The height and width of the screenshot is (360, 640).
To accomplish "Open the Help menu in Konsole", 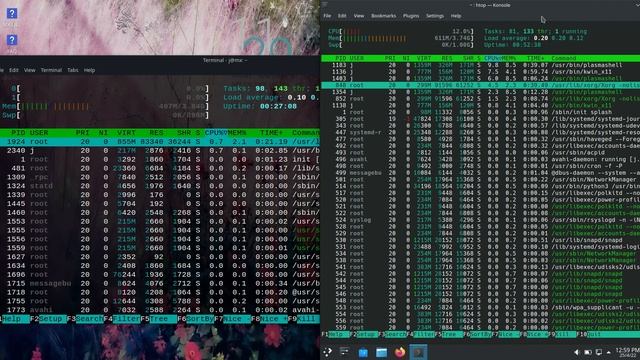I will pos(456,16).
